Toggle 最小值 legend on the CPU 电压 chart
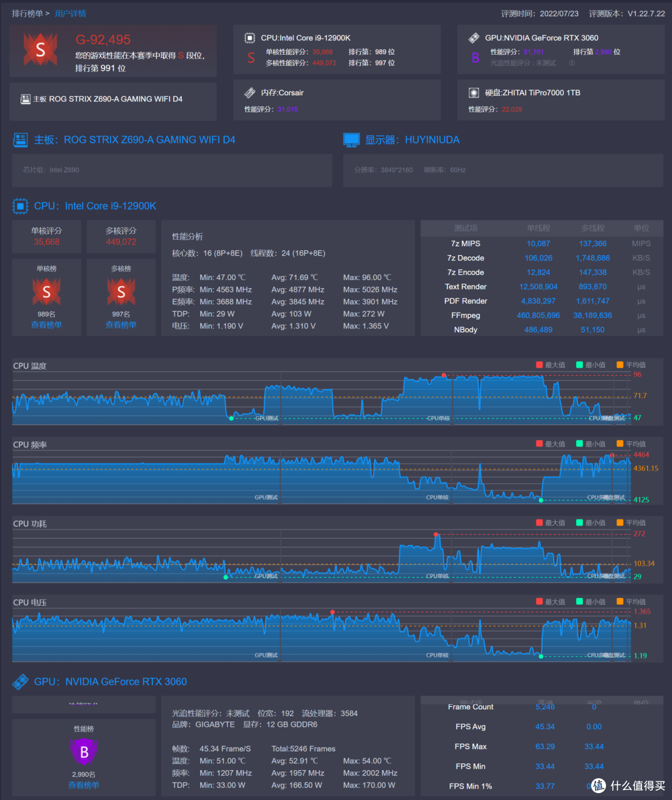The height and width of the screenshot is (800, 672). [590, 602]
